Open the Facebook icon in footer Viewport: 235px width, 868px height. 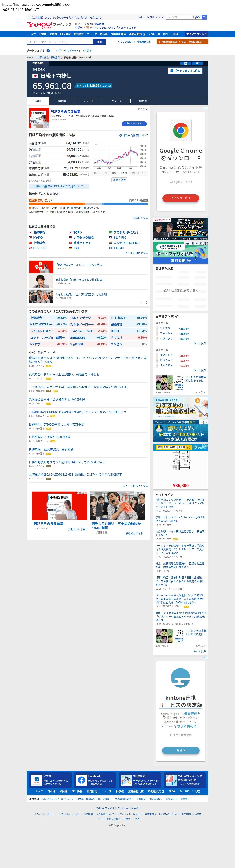pyautogui.click(x=81, y=780)
